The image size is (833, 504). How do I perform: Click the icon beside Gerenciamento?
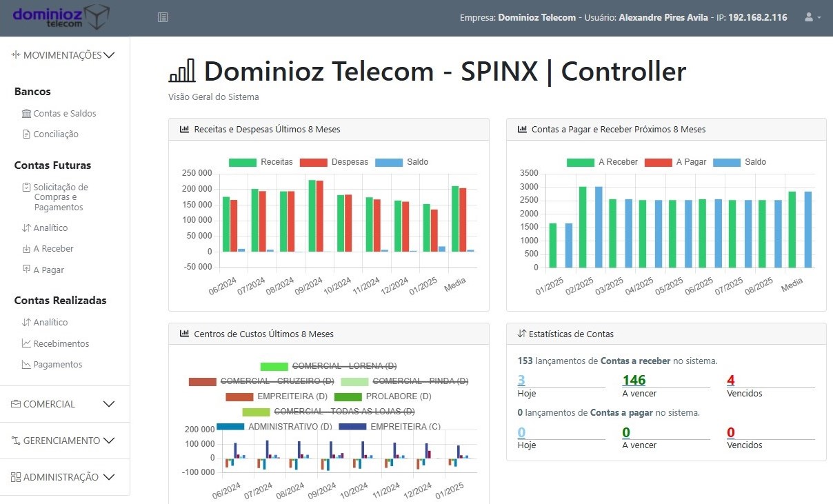click(16, 441)
